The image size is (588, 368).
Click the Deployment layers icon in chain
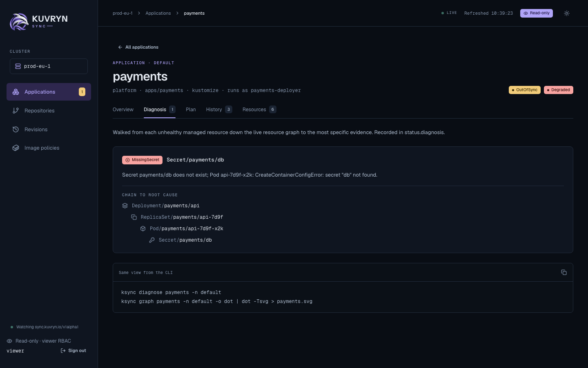point(125,206)
